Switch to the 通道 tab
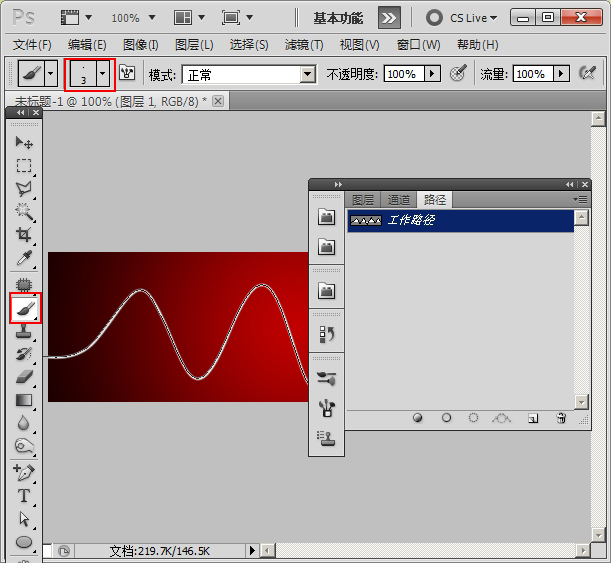This screenshot has width=611, height=563. (399, 200)
